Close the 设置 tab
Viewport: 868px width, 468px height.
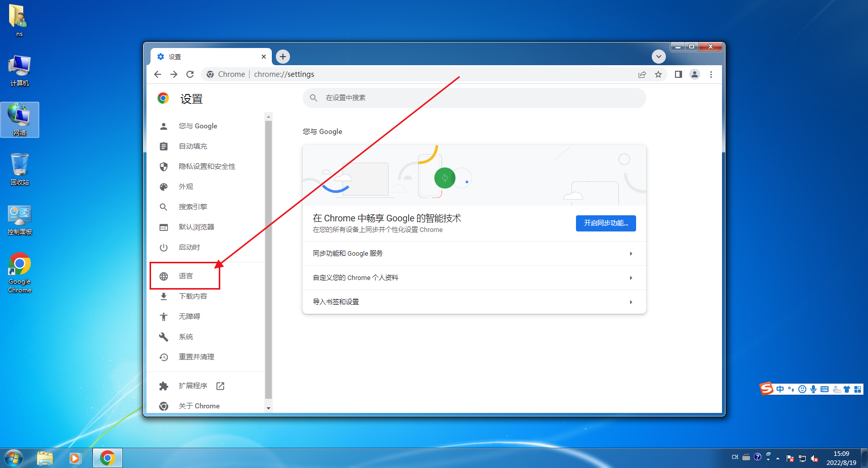point(264,57)
